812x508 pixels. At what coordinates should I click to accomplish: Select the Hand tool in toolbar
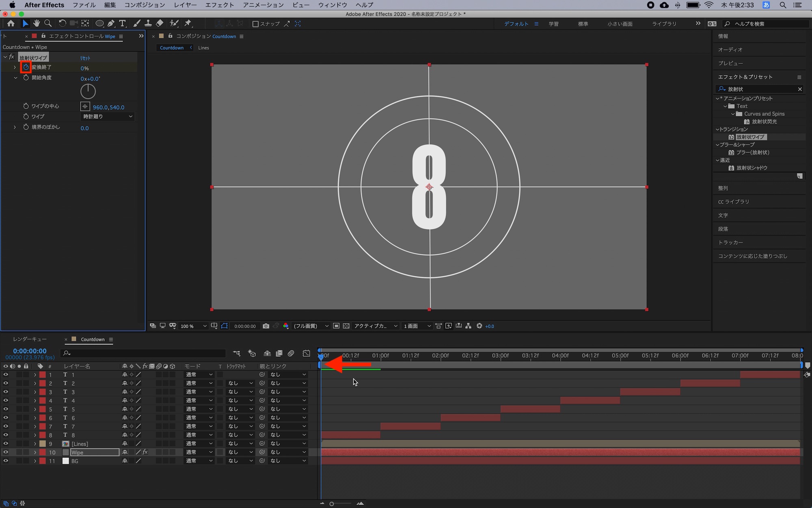tap(37, 24)
